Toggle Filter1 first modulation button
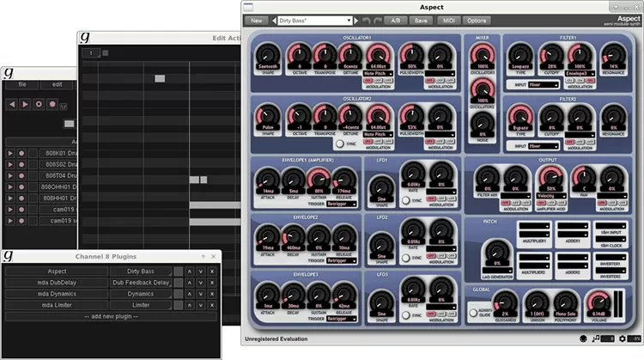The width and height of the screenshot is (644, 360). click(569, 81)
